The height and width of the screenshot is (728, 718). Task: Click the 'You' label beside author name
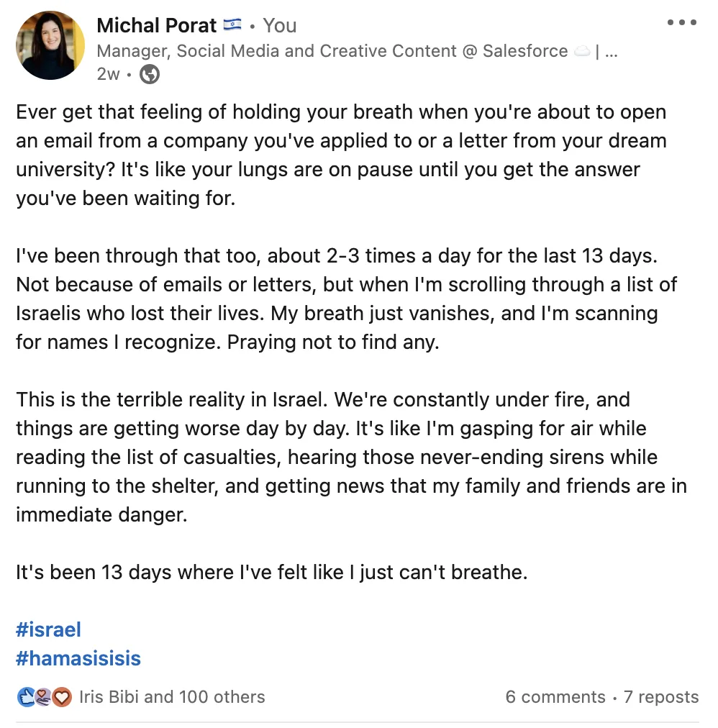[280, 25]
